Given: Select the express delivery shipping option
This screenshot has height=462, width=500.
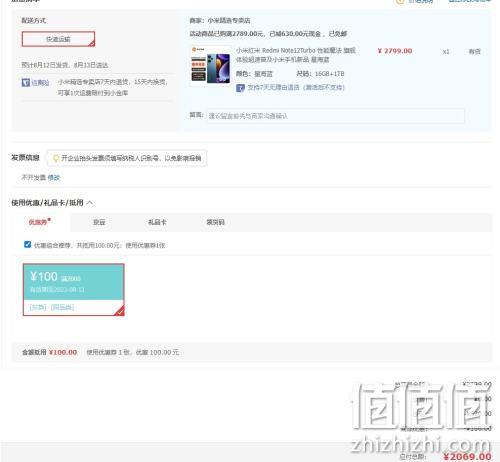Looking at the screenshot, I should click(58, 39).
